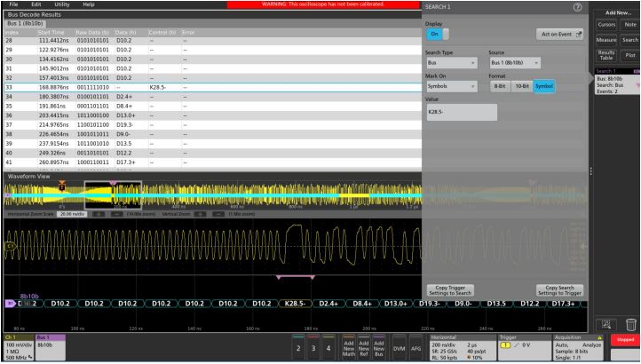This screenshot has height=364, width=641.
Task: Open the Search 1 help icon
Action: [x=578, y=8]
